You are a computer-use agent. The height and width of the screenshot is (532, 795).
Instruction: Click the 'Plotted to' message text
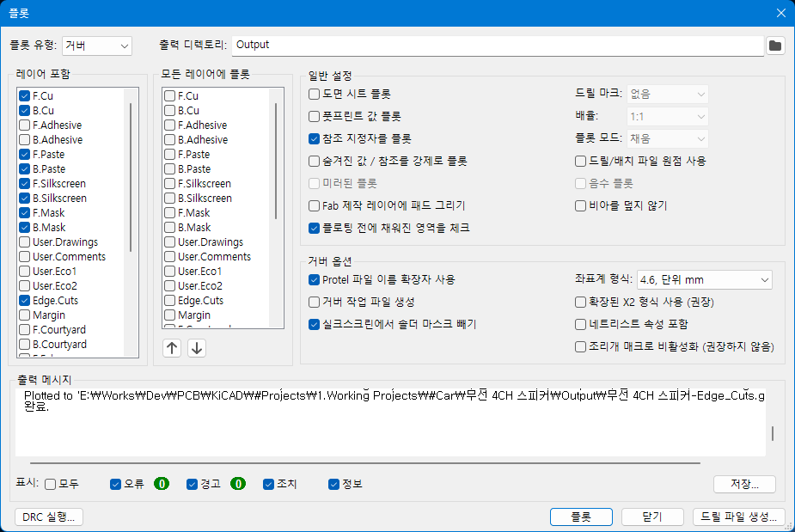[394, 395]
